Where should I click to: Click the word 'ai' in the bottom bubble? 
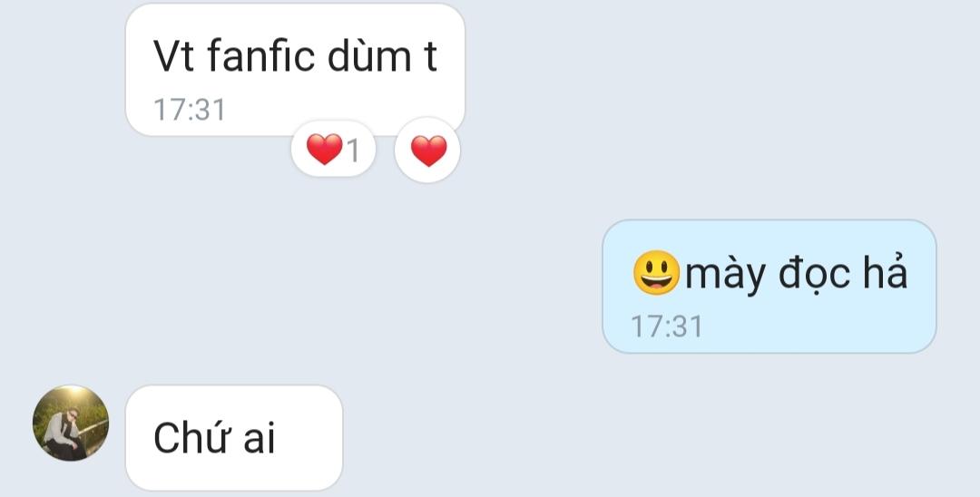pyautogui.click(x=259, y=438)
